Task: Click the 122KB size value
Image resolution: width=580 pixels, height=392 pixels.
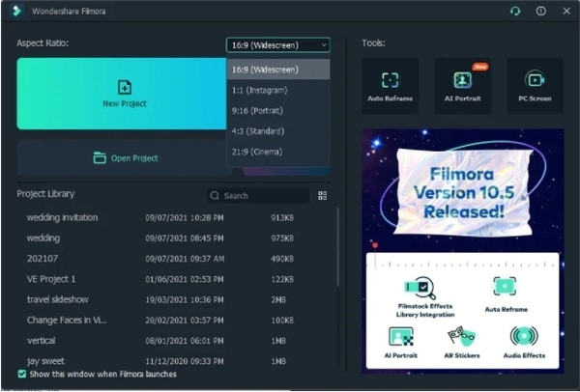Action: click(x=282, y=279)
